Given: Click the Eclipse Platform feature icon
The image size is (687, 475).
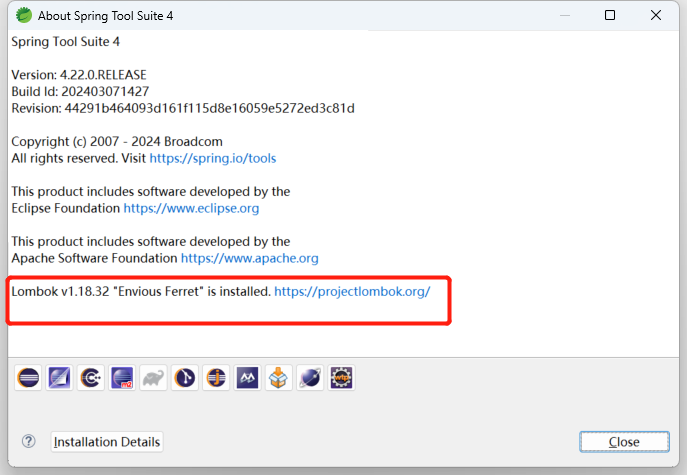Looking at the screenshot, I should (x=28, y=377).
